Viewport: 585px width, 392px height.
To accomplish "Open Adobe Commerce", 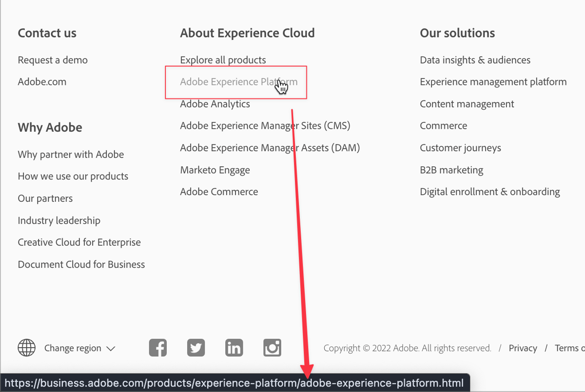I will click(x=219, y=191).
